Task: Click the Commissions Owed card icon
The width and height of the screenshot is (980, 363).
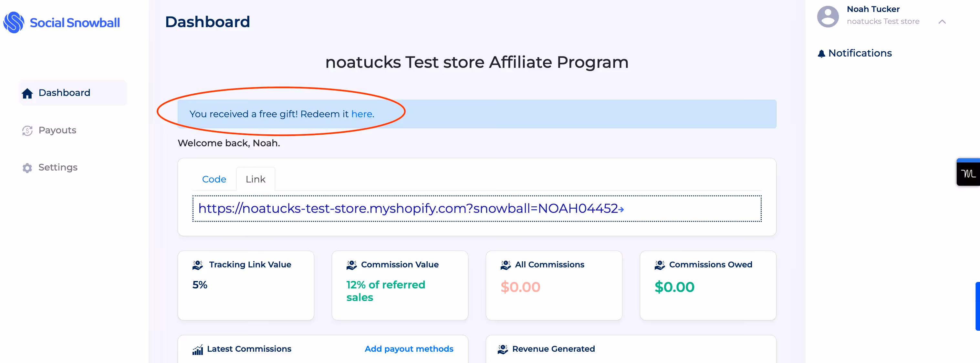Action: [660, 265]
